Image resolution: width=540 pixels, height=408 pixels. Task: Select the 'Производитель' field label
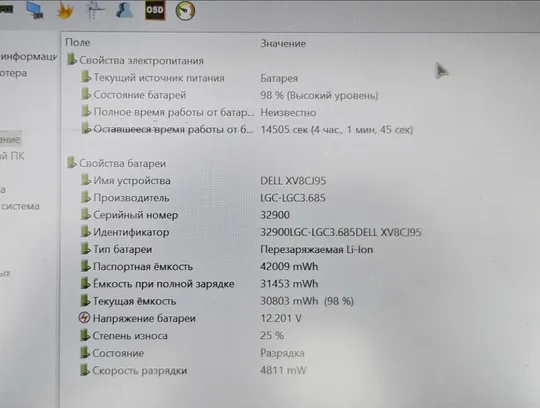131,198
